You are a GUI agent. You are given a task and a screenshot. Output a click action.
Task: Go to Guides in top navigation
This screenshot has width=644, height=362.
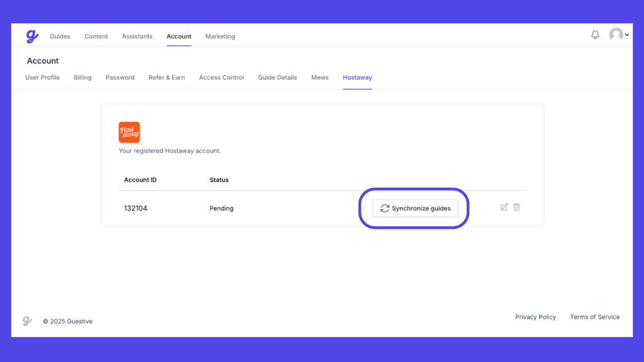60,36
